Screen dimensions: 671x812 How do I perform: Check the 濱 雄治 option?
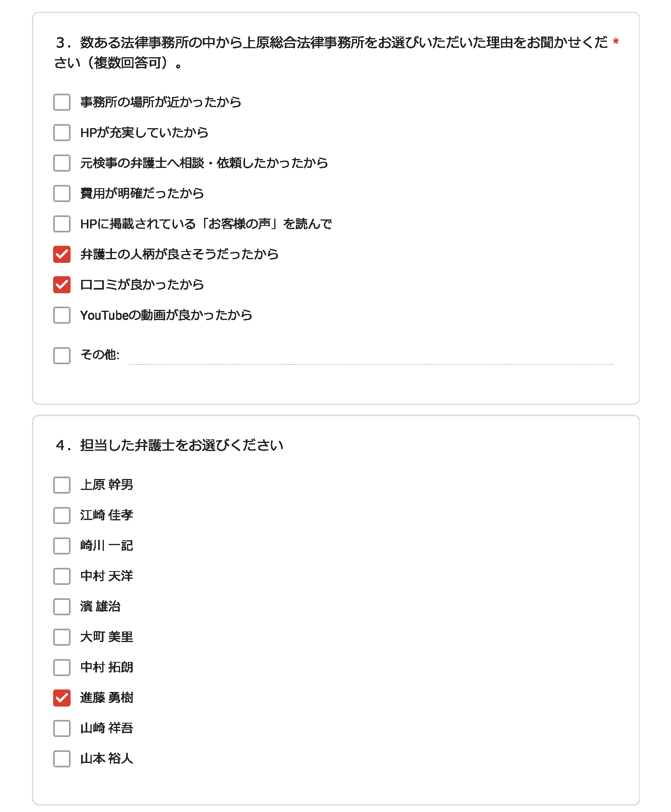tap(62, 606)
